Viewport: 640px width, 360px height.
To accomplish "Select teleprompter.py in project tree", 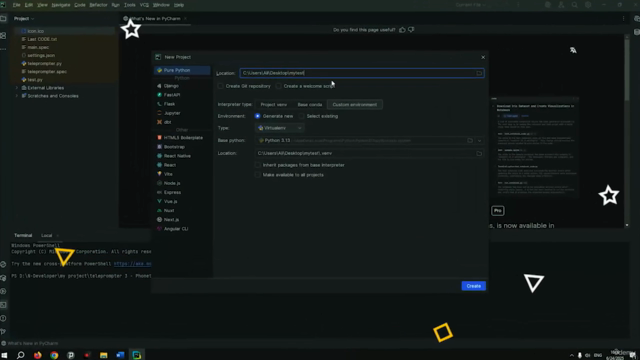I will click(44, 64).
